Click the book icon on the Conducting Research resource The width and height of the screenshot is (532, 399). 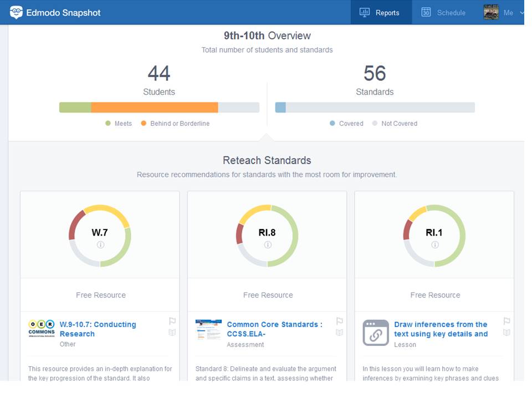point(172,332)
